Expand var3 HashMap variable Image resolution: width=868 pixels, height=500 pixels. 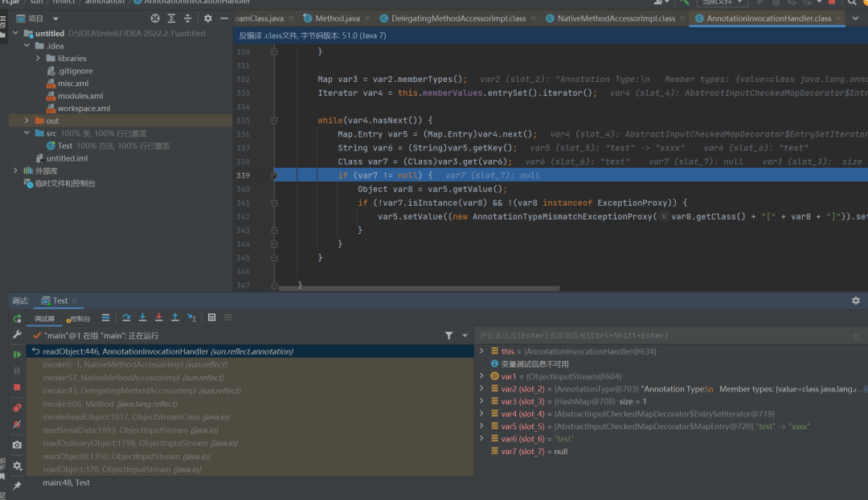coord(481,401)
